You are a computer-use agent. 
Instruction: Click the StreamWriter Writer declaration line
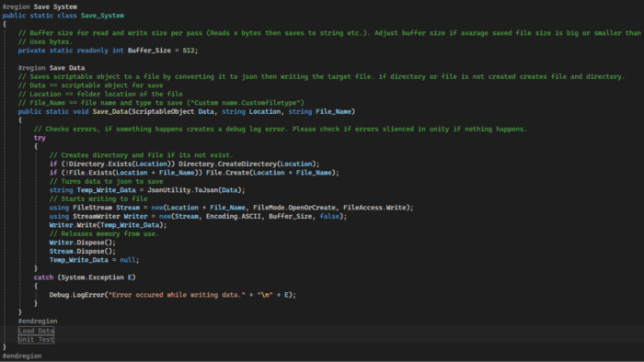(x=198, y=217)
